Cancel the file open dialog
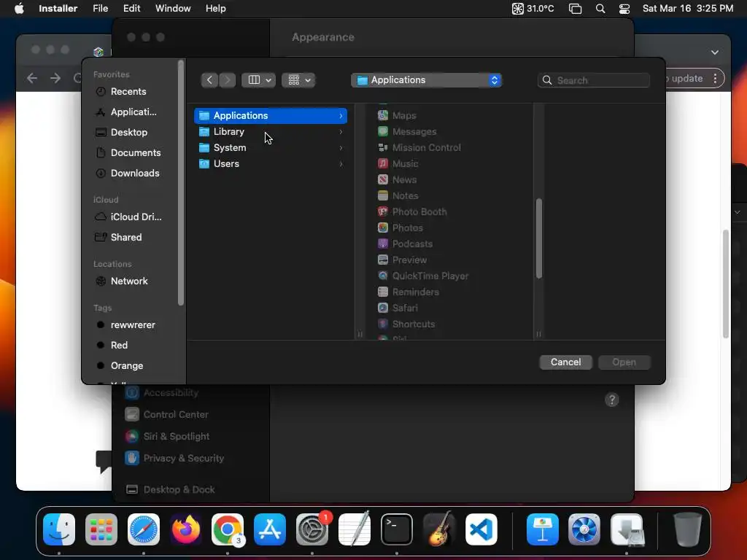Viewport: 747px width, 560px height. [565, 362]
